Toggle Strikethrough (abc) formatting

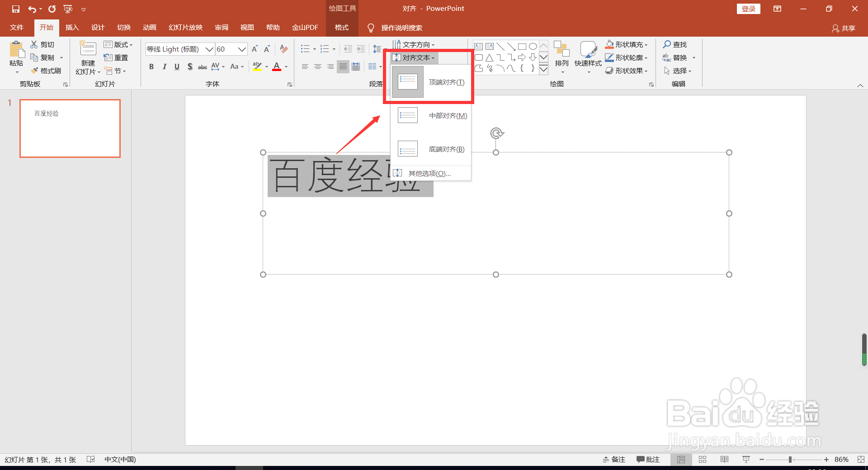(203, 67)
